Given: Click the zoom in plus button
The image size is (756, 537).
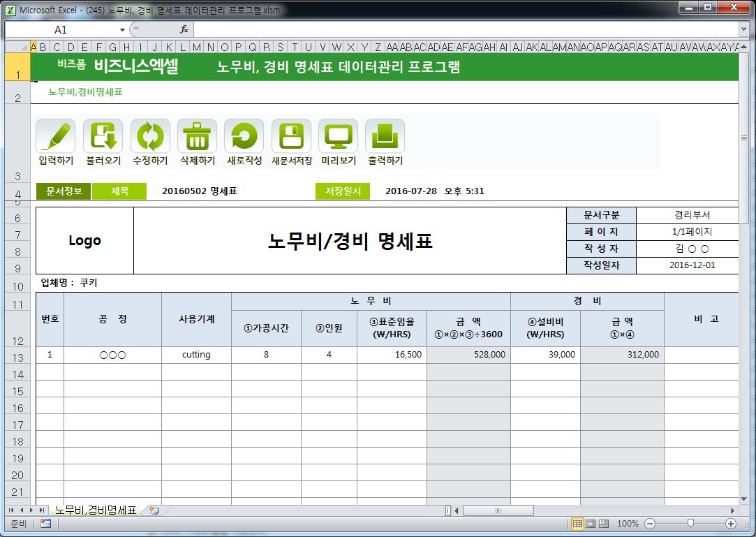Looking at the screenshot, I should click(731, 524).
